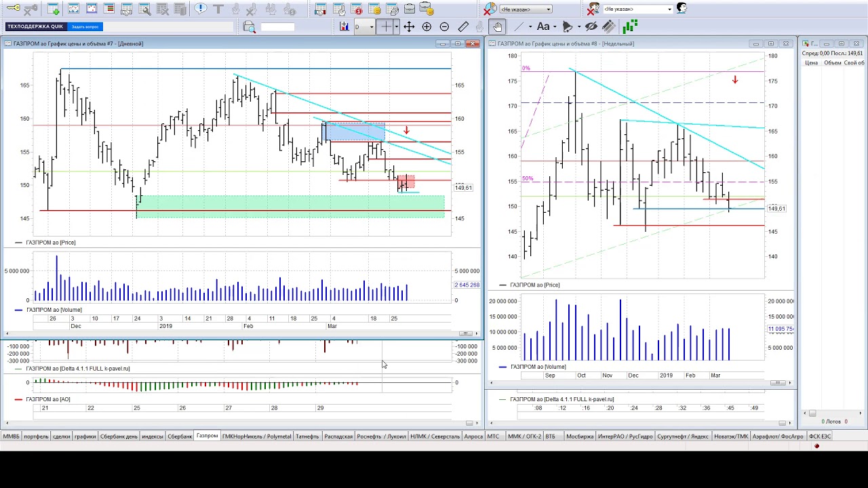Expand the crosshair tool dropdown arrow
This screenshot has width=868, height=488.
(x=396, y=26)
